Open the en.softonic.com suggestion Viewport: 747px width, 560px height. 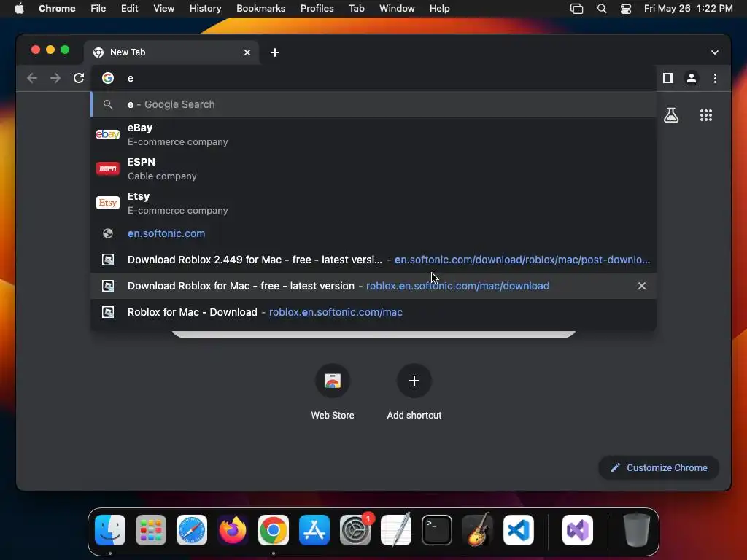pos(373,233)
